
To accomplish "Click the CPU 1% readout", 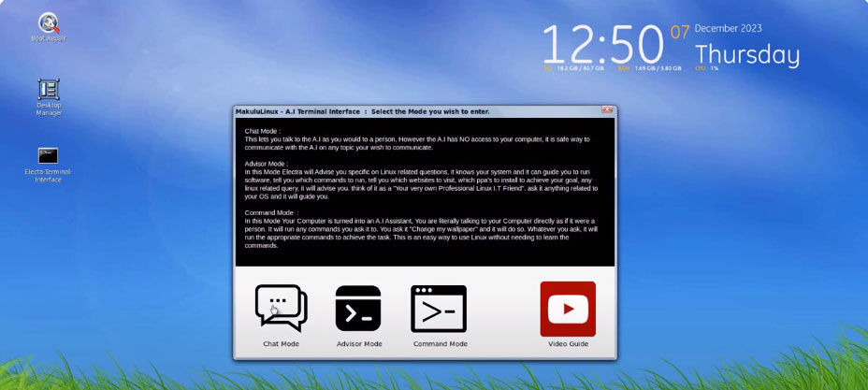I will click(x=707, y=68).
